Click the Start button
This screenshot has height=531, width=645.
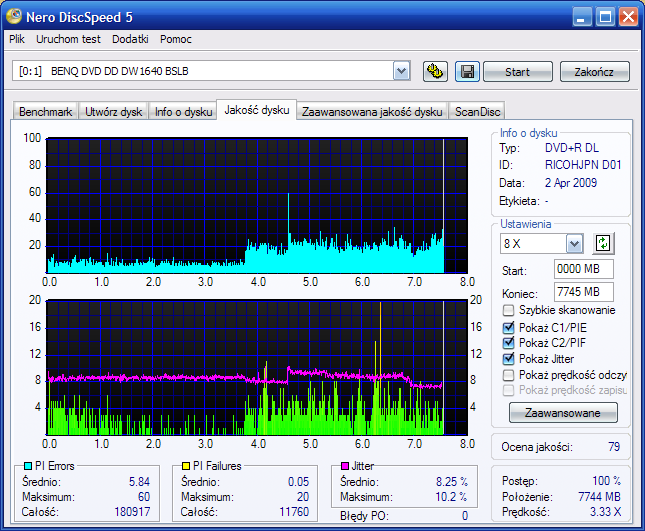[x=517, y=72]
